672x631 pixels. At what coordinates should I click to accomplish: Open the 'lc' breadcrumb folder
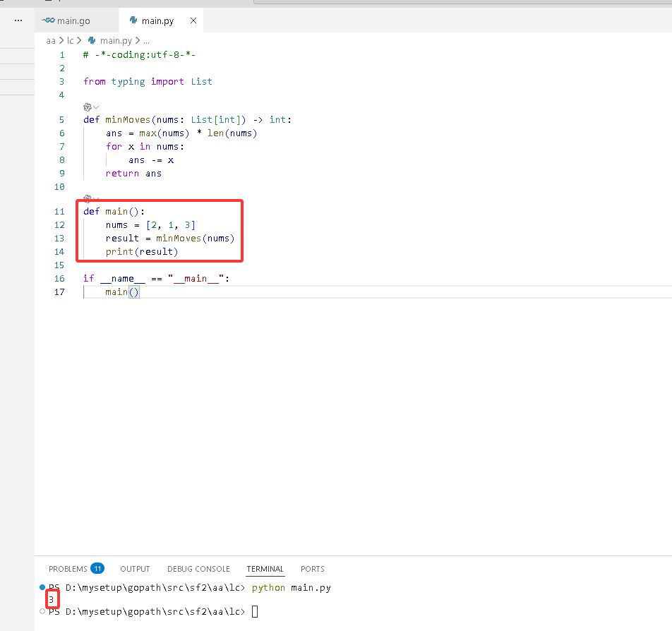(x=71, y=41)
